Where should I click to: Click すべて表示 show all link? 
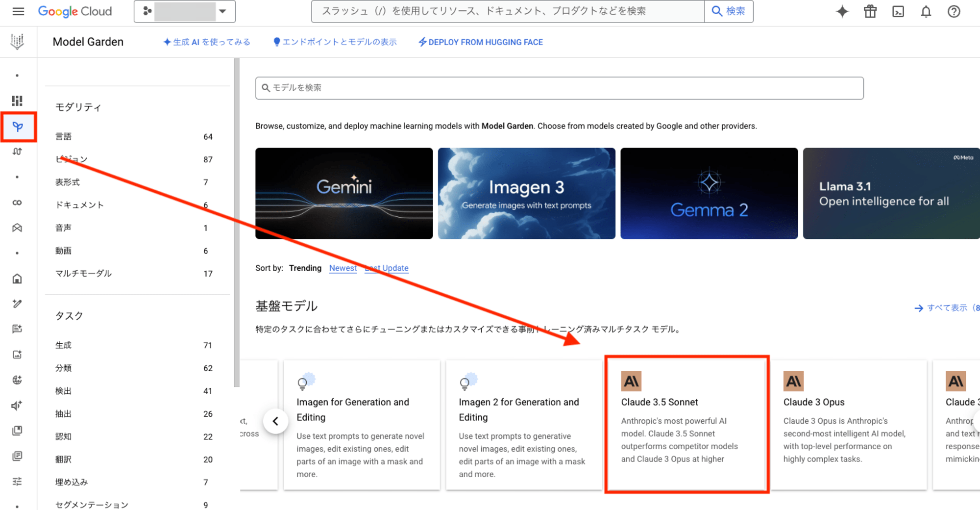point(947,308)
